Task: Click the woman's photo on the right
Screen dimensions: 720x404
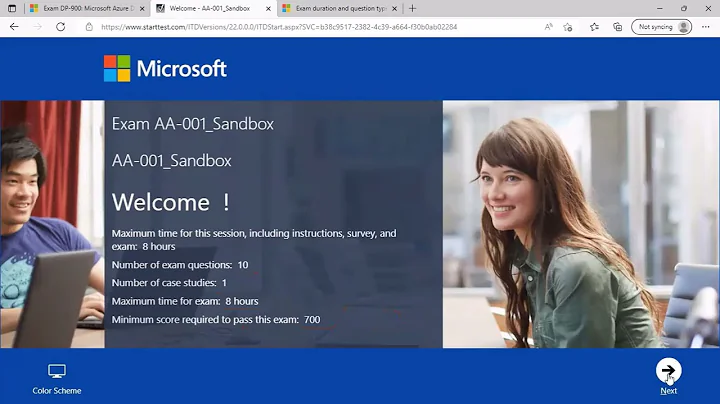Action: pyautogui.click(x=581, y=224)
